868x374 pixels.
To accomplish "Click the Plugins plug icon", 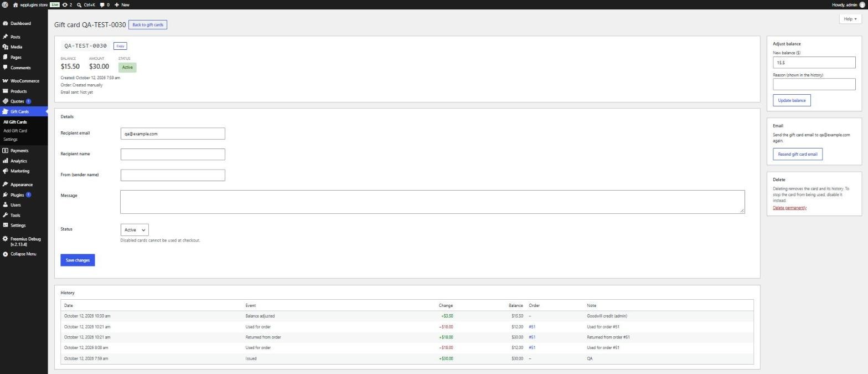I will tap(5, 195).
